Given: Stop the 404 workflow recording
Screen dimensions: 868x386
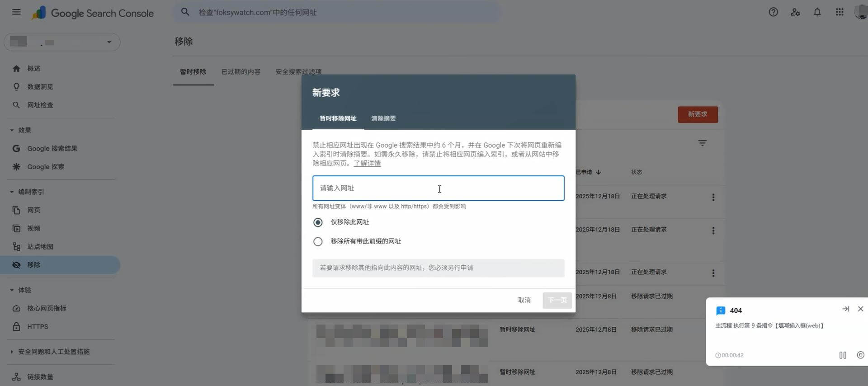Looking at the screenshot, I should tap(860, 355).
